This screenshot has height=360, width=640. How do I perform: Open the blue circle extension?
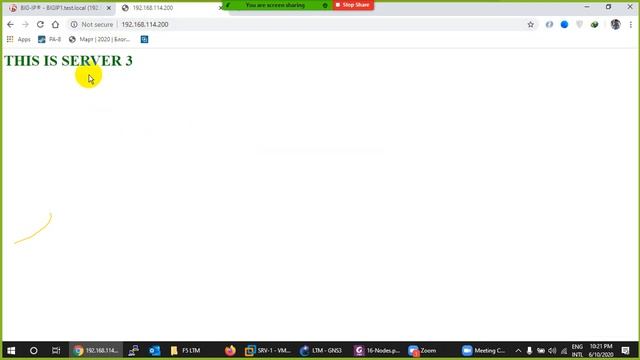(x=564, y=24)
